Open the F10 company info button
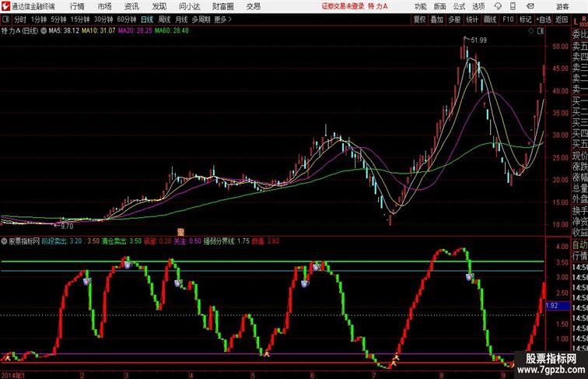Screen dimensions: 588x379 (x=508, y=19)
